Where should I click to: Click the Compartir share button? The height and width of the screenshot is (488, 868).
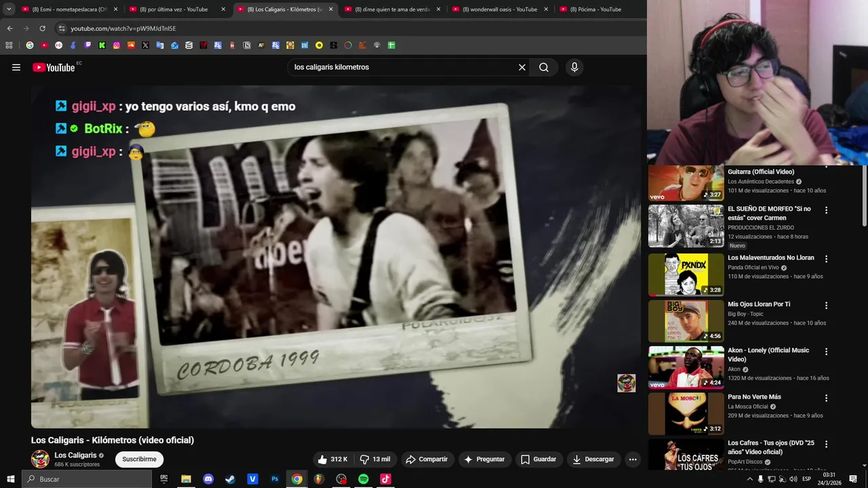coord(427,460)
